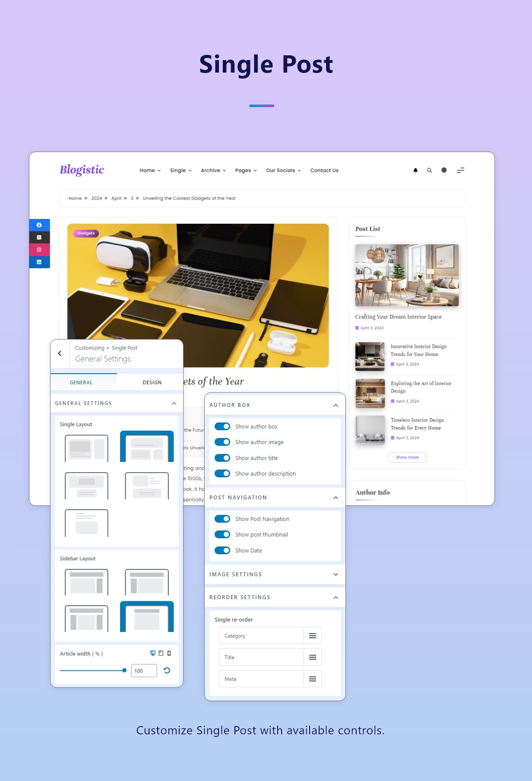Switch to the Design tab

(152, 382)
